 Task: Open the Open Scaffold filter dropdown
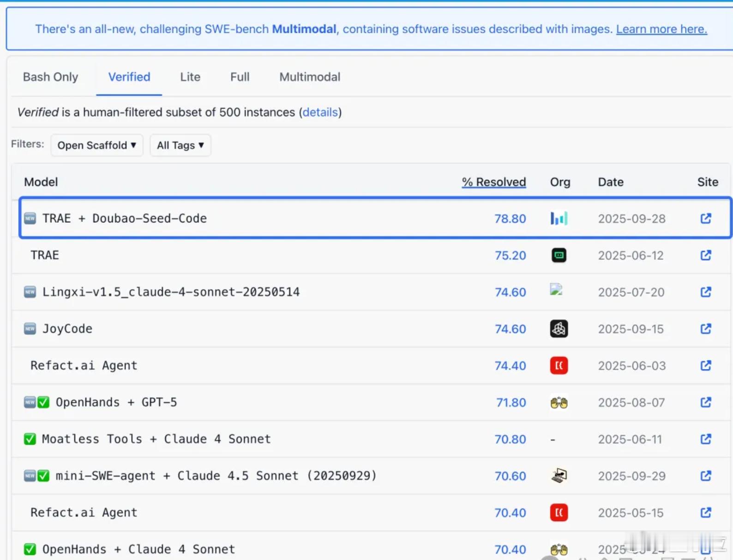pos(97,145)
